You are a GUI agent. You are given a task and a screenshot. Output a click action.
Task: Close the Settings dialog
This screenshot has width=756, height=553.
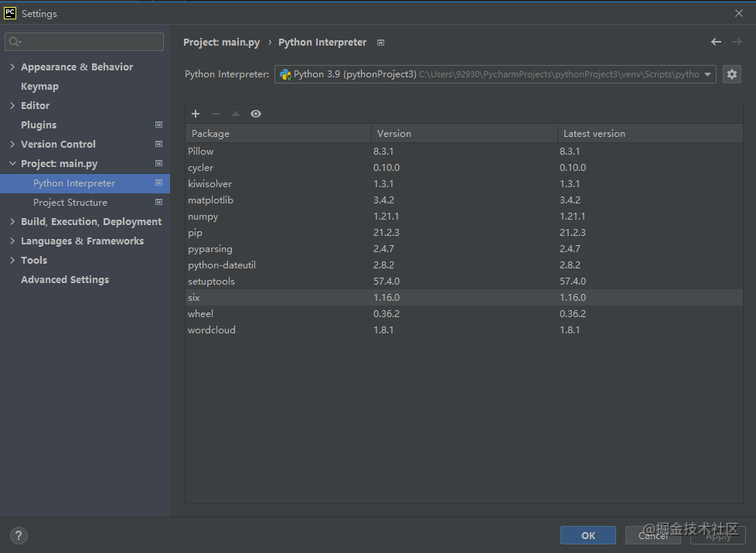[739, 13]
